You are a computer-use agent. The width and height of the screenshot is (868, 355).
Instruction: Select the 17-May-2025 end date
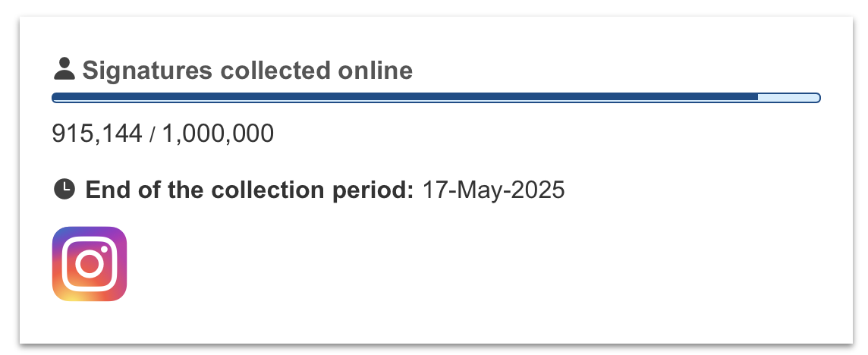pyautogui.click(x=493, y=190)
